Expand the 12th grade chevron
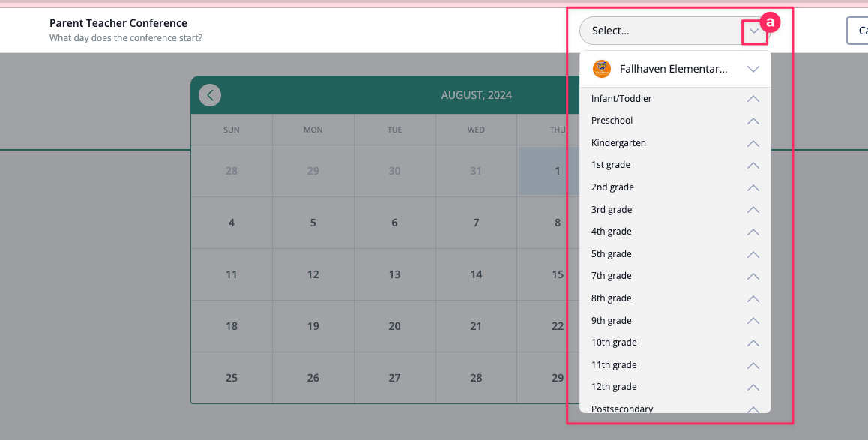The height and width of the screenshot is (440, 868). 753,387
